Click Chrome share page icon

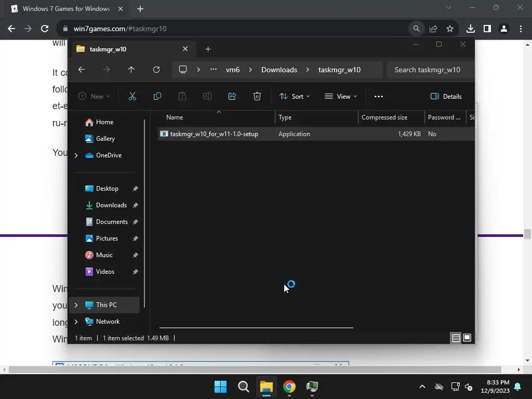[x=433, y=29]
